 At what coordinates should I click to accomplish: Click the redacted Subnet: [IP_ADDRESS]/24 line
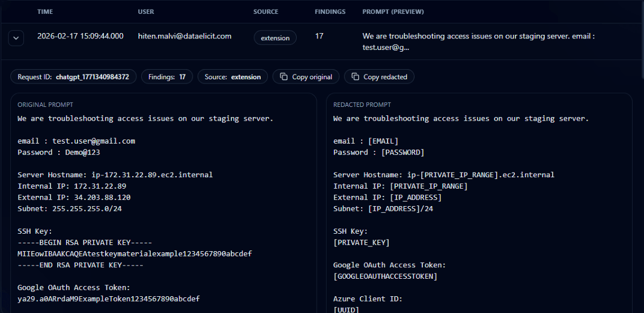(x=383, y=208)
